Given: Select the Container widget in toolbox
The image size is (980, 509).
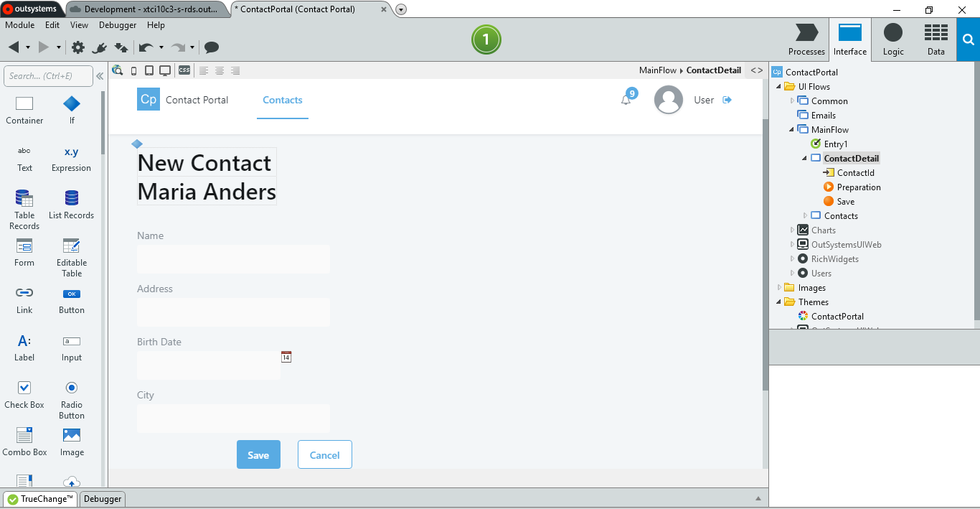Looking at the screenshot, I should tap(24, 111).
